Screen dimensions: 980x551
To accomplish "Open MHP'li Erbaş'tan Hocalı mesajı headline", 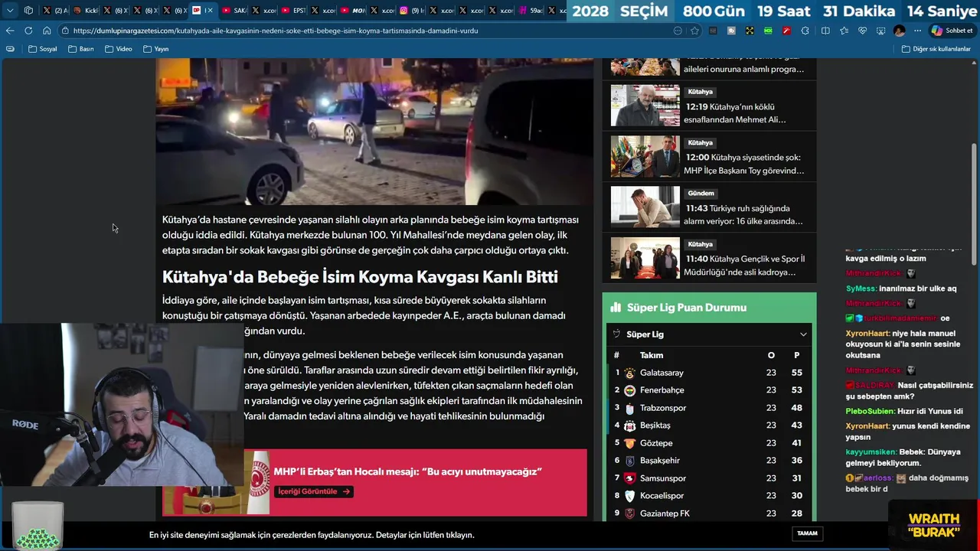I will tap(407, 471).
